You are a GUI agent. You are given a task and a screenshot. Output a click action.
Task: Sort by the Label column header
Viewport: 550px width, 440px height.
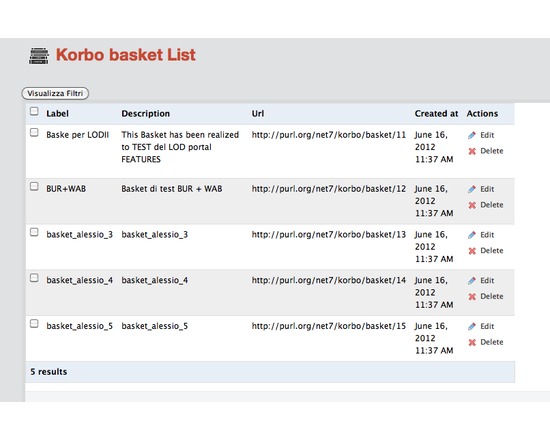[57, 114]
